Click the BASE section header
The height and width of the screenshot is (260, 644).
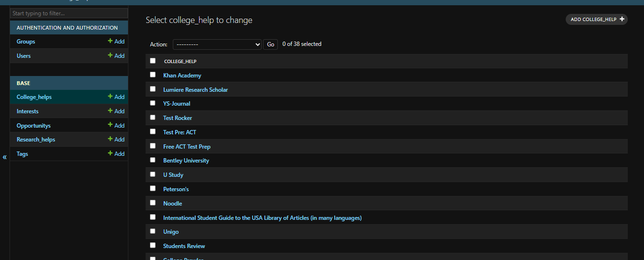23,83
